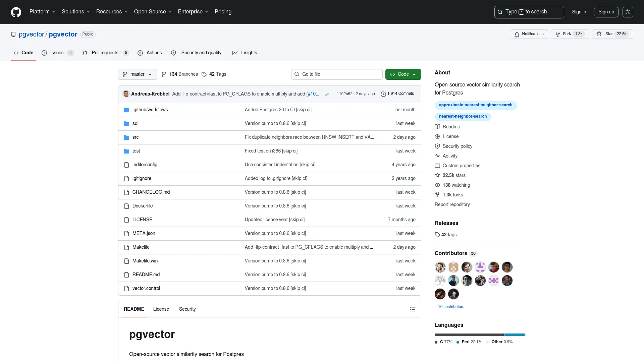Click the README.md file icon
Image resolution: width=644 pixels, height=362 pixels.
click(126, 275)
